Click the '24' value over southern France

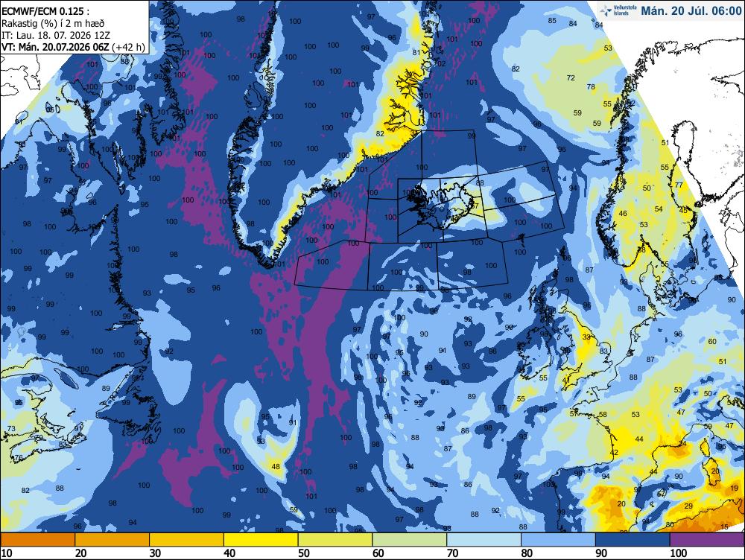[x=682, y=443]
